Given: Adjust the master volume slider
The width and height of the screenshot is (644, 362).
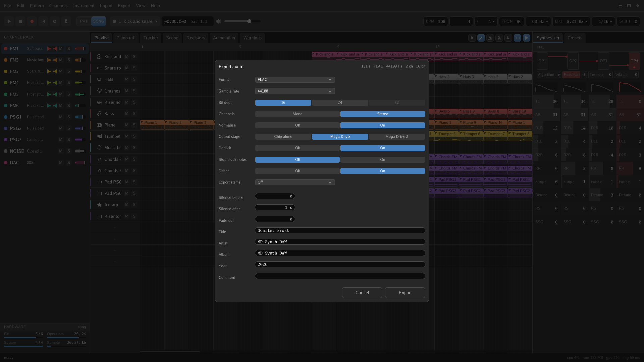Looking at the screenshot, I should [x=242, y=21].
